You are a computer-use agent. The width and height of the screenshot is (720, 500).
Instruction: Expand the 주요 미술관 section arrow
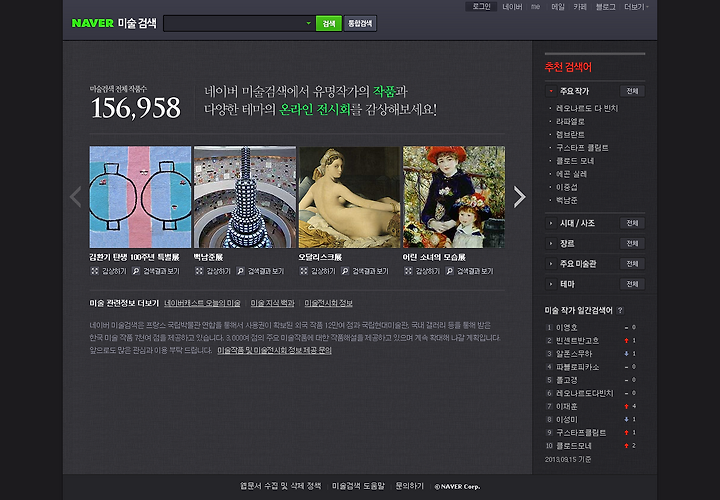551,264
